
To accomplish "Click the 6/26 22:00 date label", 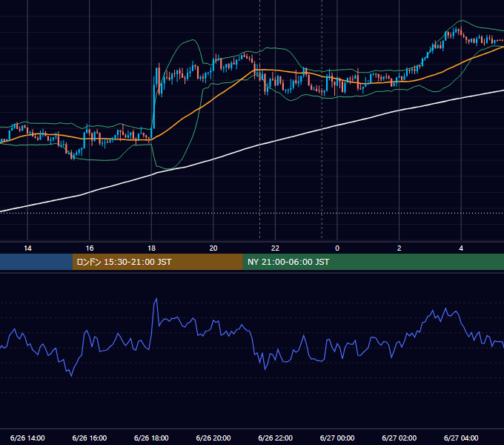I will tap(276, 438).
